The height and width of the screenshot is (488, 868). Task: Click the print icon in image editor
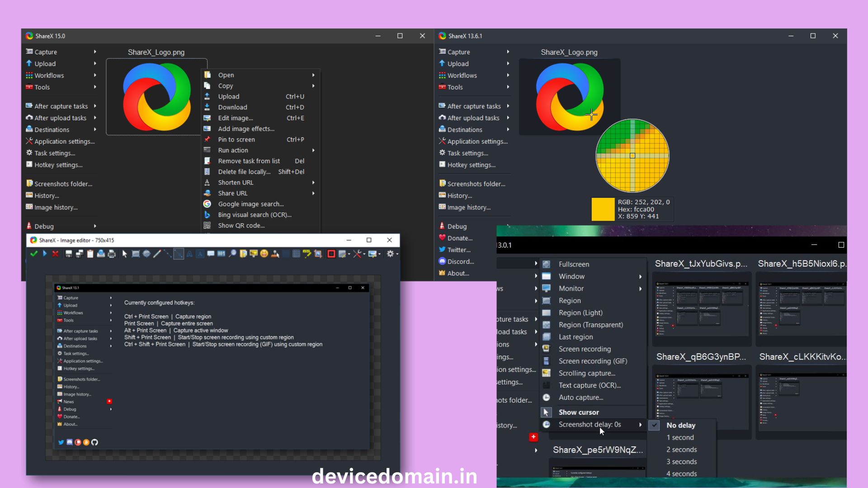tap(112, 254)
